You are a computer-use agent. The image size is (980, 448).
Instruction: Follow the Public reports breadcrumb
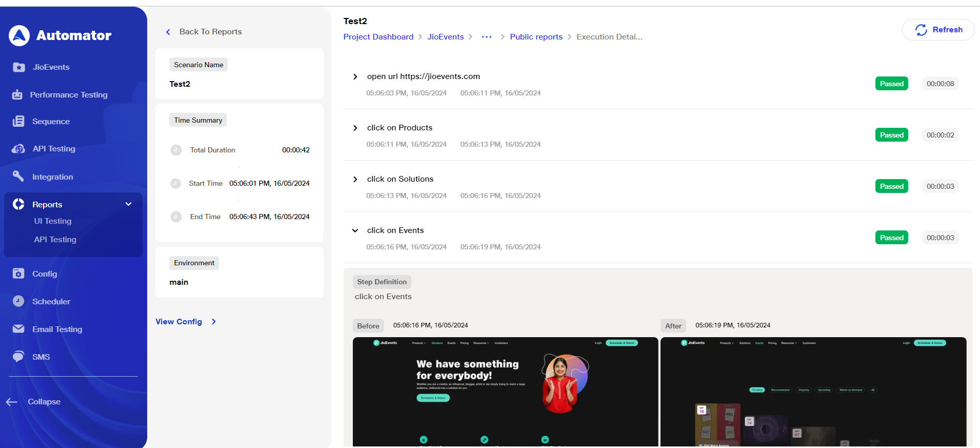(536, 37)
